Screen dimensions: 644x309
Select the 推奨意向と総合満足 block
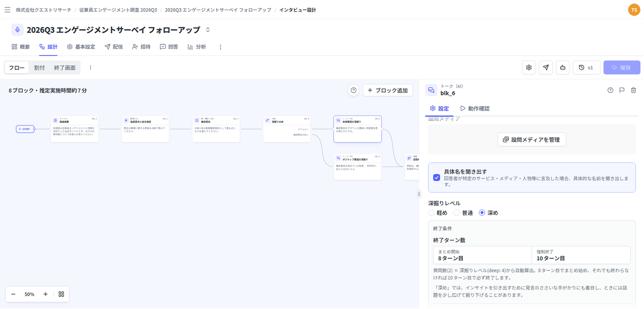[145, 129]
